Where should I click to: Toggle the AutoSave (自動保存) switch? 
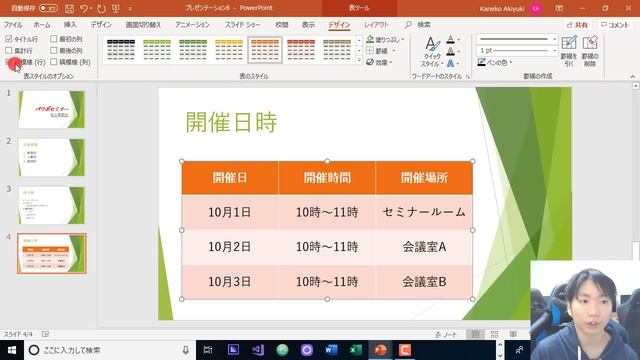pos(48,8)
